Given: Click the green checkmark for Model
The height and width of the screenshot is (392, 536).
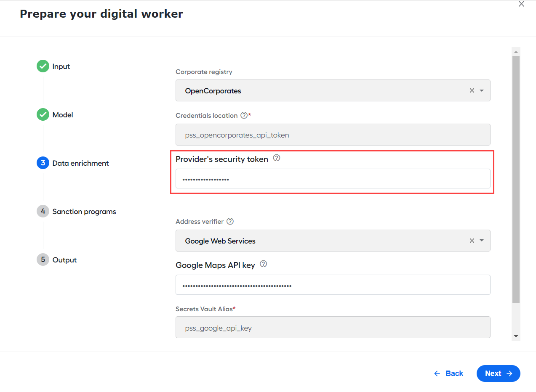Looking at the screenshot, I should tap(43, 114).
